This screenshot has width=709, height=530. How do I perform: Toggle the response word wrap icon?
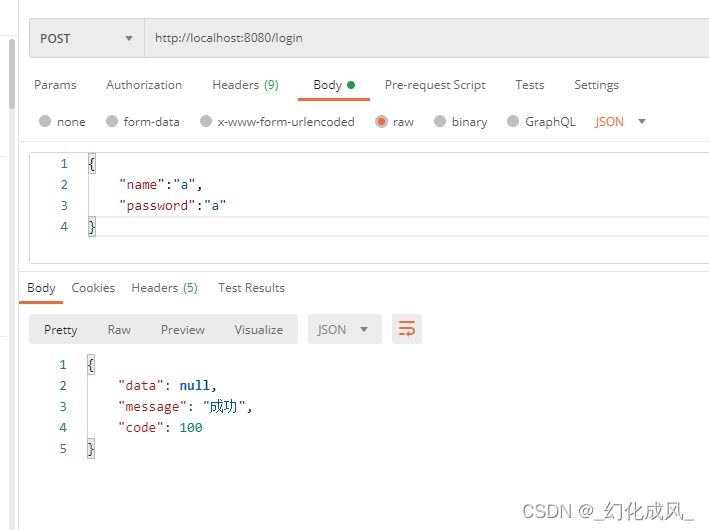point(406,329)
